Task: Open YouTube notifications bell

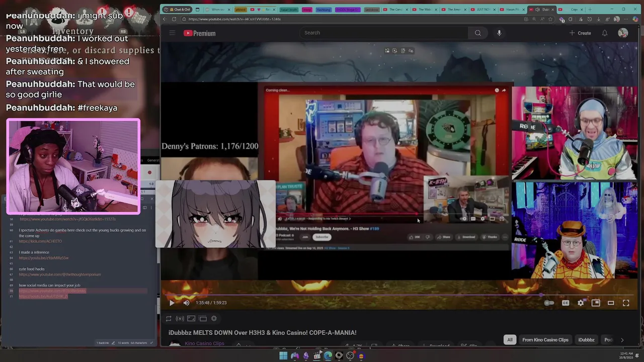Action: coord(605,33)
